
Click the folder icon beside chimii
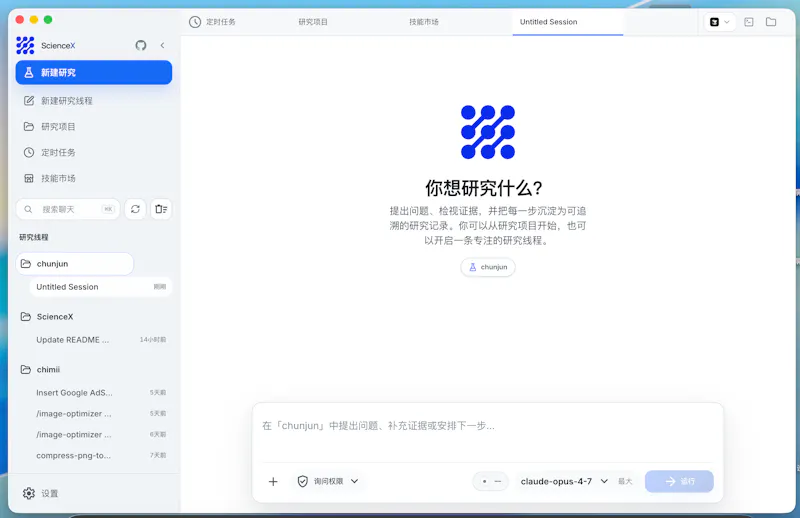pyautogui.click(x=26, y=369)
